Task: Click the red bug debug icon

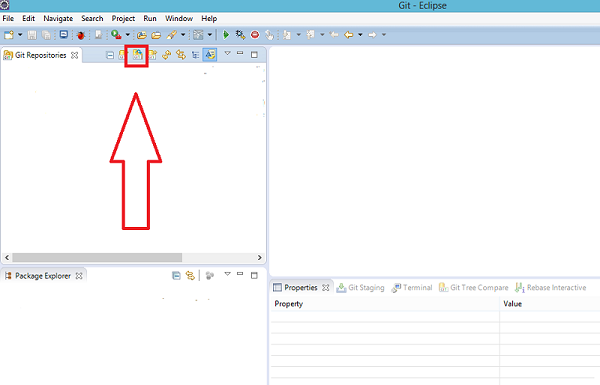Action: click(x=81, y=35)
